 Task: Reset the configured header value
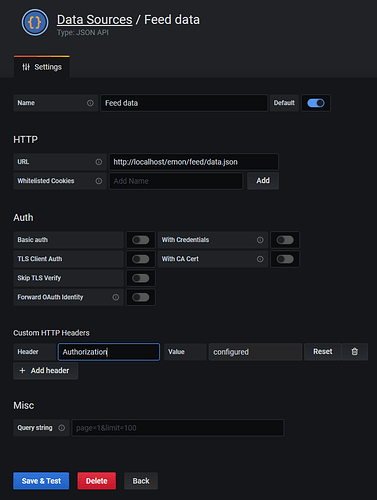[x=323, y=352]
